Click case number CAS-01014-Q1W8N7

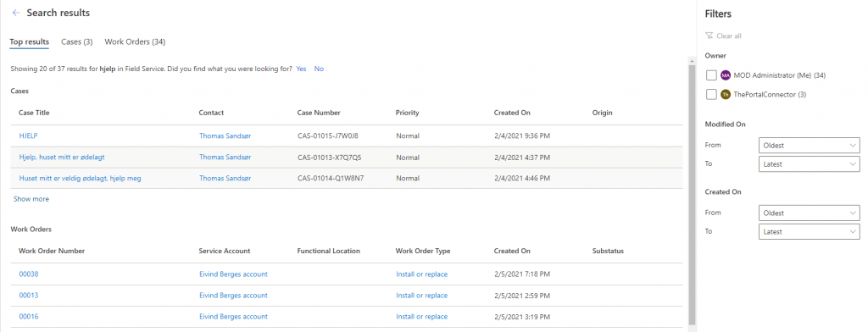click(x=331, y=178)
